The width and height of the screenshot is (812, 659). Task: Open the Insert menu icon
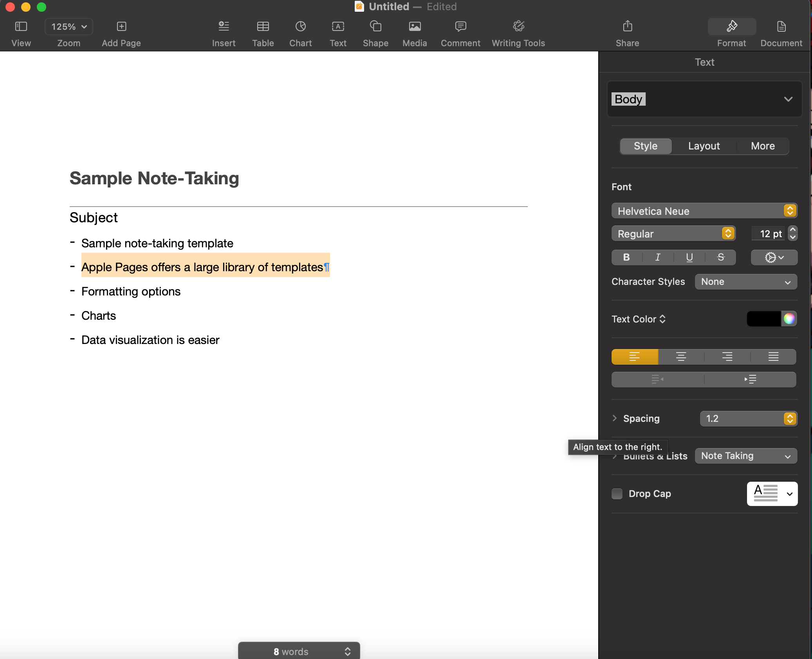(224, 27)
